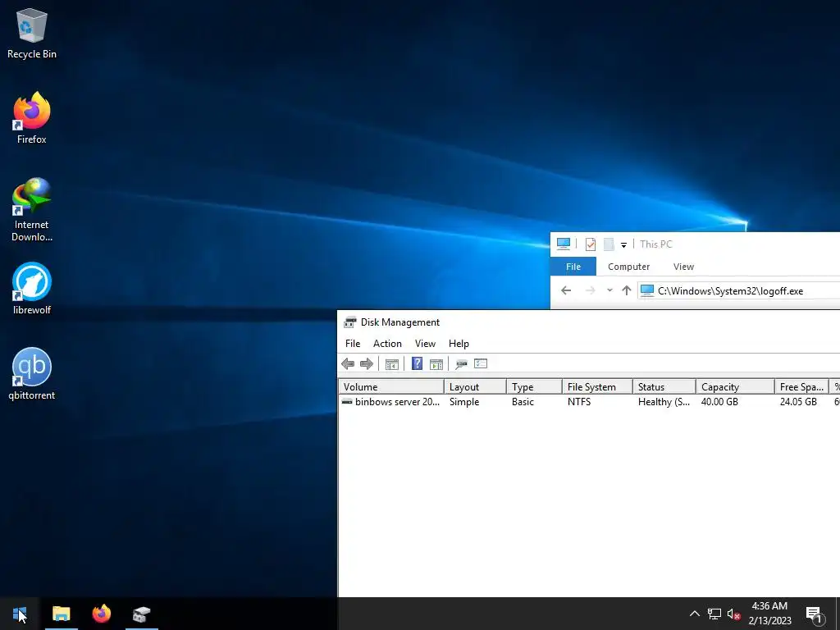
Task: Show hidden system tray icons chevron
Action: pyautogui.click(x=694, y=614)
